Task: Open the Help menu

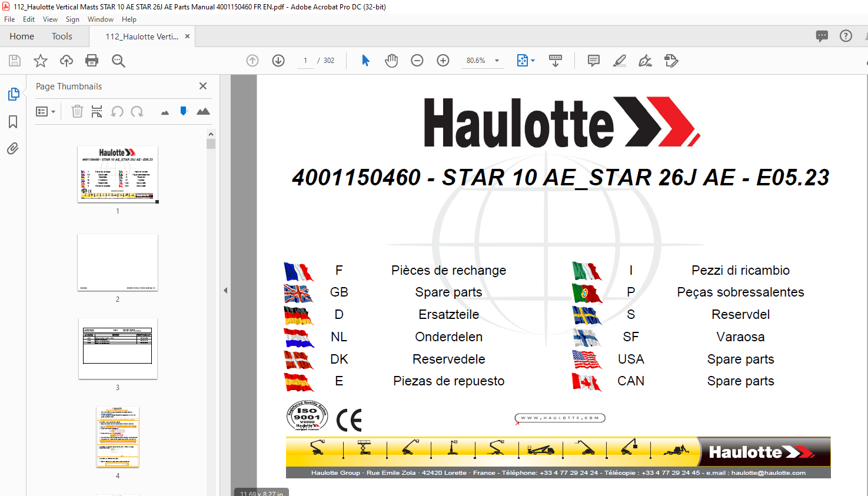Action: [x=129, y=19]
